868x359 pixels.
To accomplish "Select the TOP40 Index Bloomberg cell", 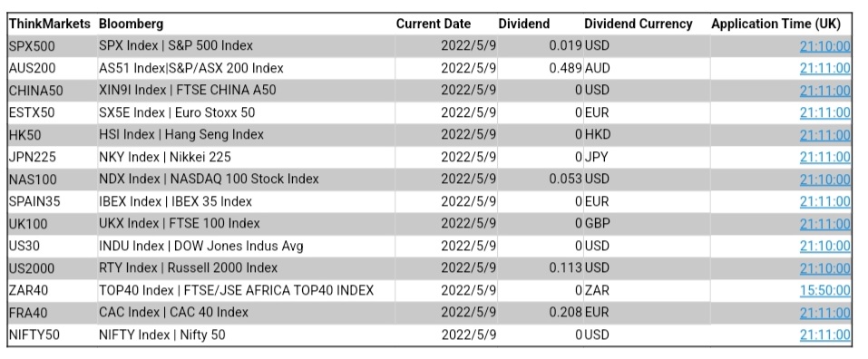I will pyautogui.click(x=237, y=290).
